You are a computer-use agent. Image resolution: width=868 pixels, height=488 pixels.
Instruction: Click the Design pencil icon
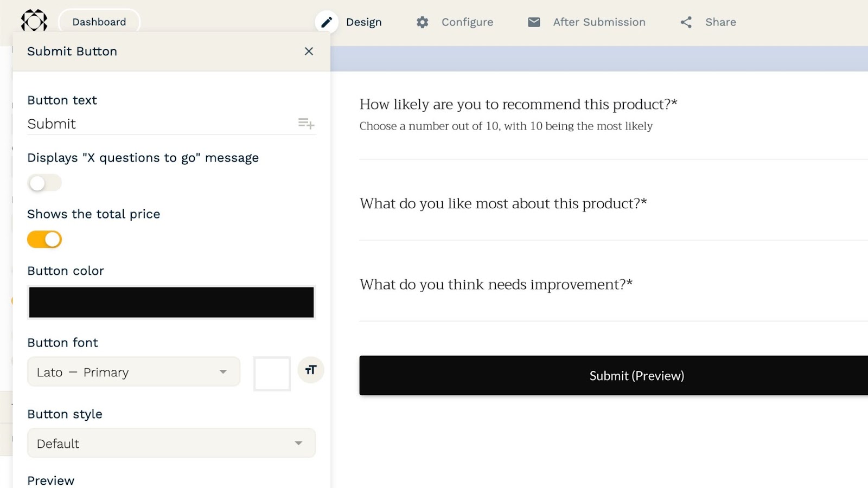point(327,22)
